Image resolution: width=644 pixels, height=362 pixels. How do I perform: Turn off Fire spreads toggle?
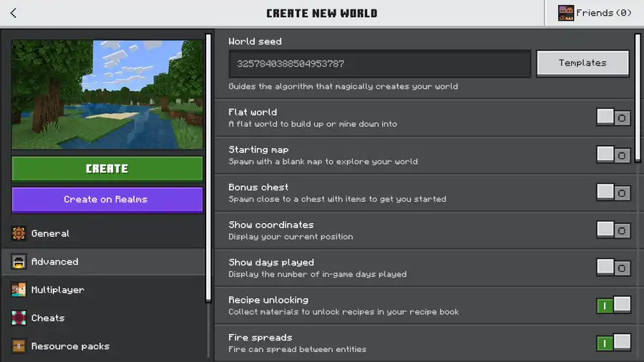(x=613, y=343)
